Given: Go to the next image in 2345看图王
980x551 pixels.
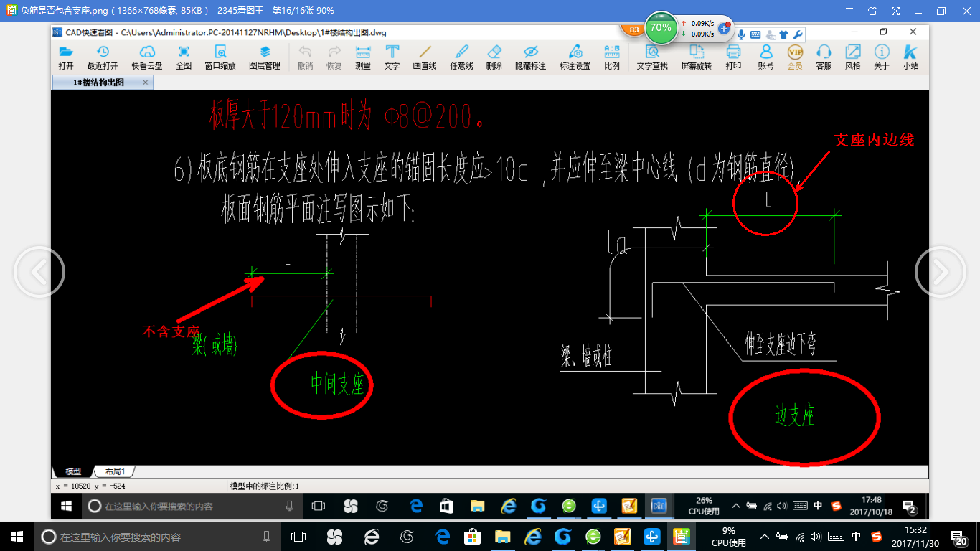Looking at the screenshot, I should pyautogui.click(x=941, y=272).
